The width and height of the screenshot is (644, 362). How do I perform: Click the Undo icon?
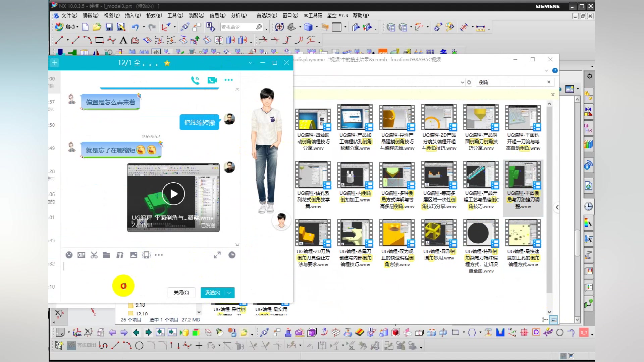coord(136,27)
